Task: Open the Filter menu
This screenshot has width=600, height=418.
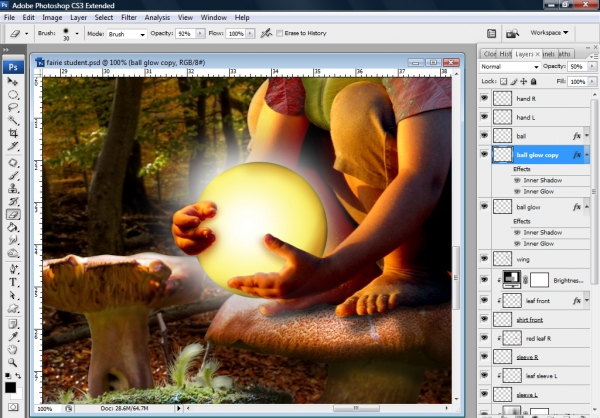Action: 129,17
